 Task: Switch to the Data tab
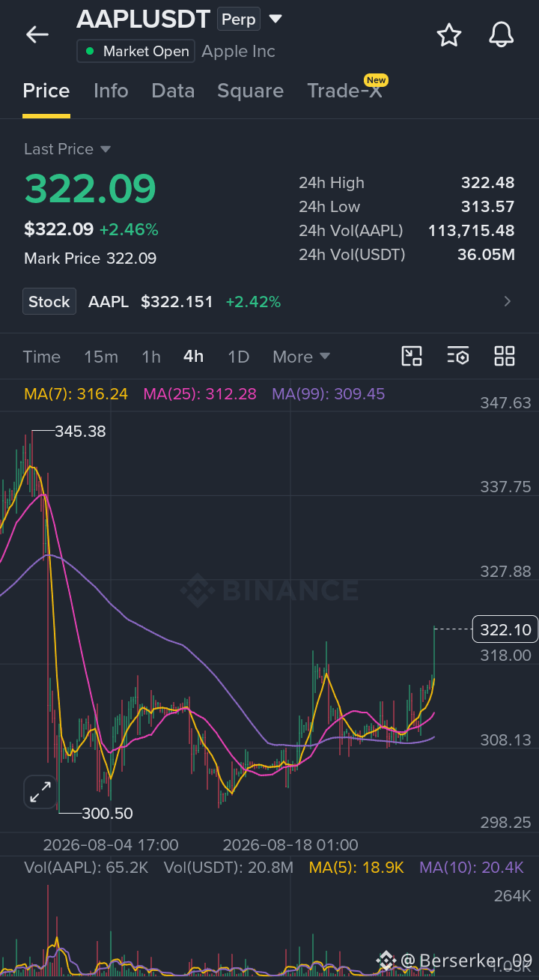click(173, 91)
